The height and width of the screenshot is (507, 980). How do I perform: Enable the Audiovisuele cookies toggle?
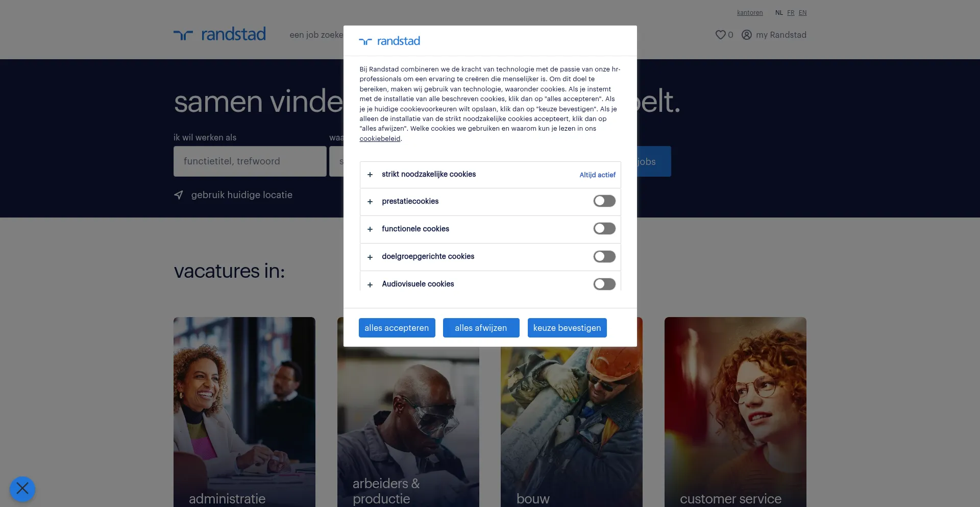tap(604, 284)
